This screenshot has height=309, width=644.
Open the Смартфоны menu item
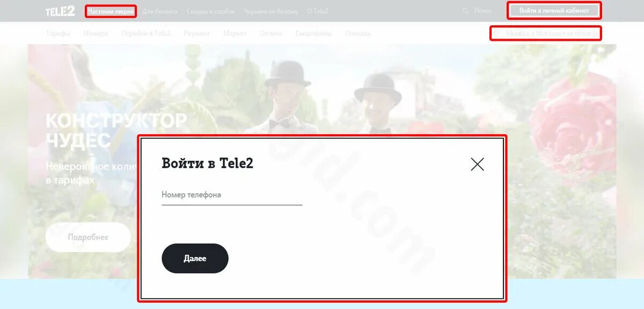tap(313, 33)
